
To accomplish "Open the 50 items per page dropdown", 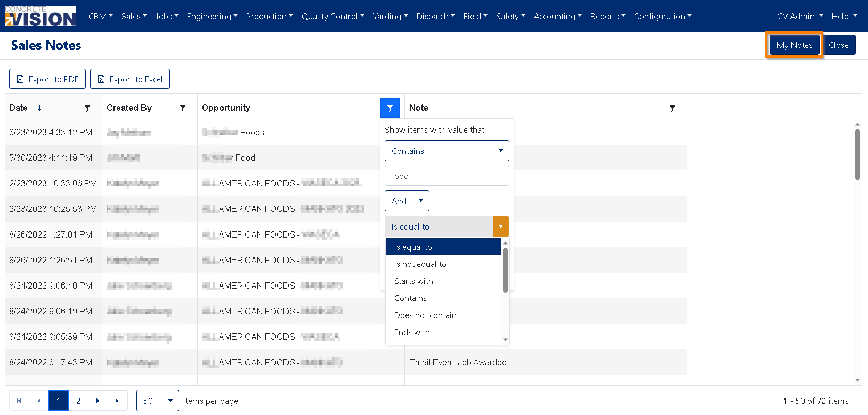I will pyautogui.click(x=158, y=401).
